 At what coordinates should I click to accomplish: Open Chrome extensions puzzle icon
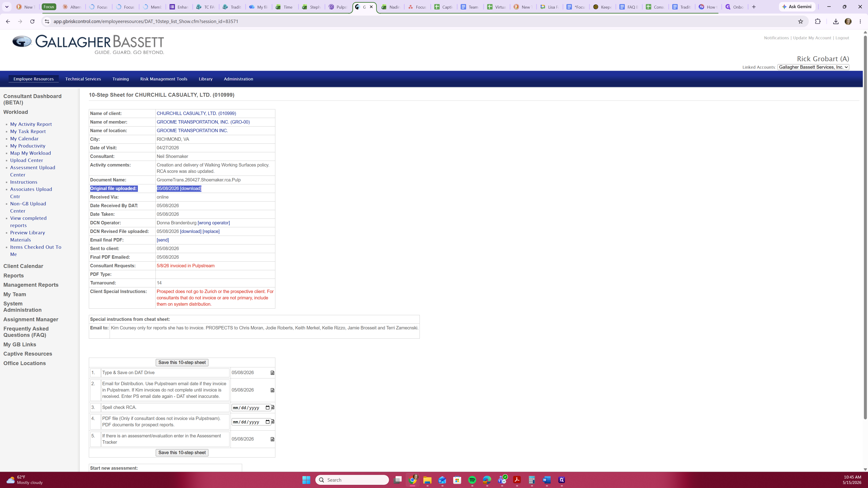[x=818, y=21]
